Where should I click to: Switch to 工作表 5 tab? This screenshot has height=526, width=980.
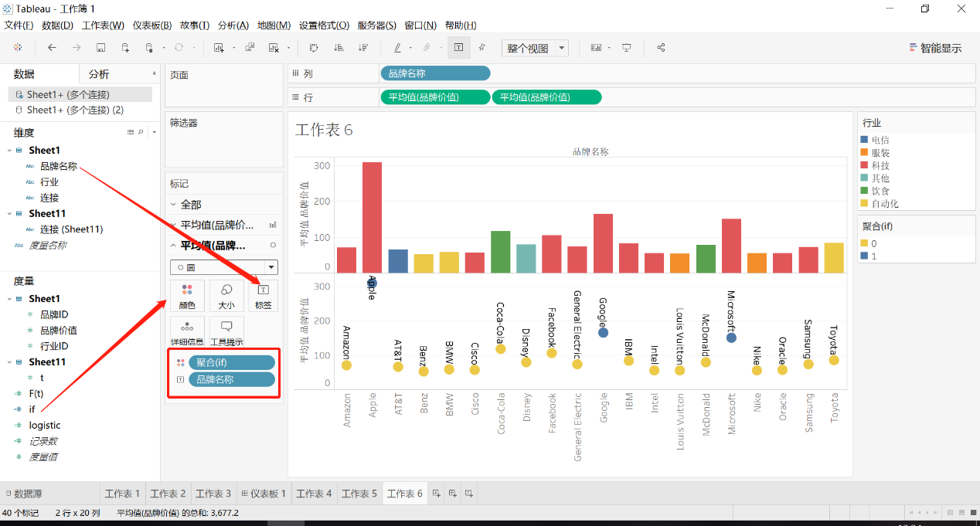coord(359,494)
